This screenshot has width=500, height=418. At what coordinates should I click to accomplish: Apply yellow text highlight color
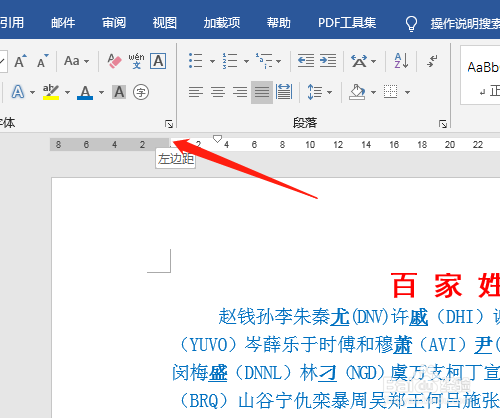pyautogui.click(x=51, y=92)
